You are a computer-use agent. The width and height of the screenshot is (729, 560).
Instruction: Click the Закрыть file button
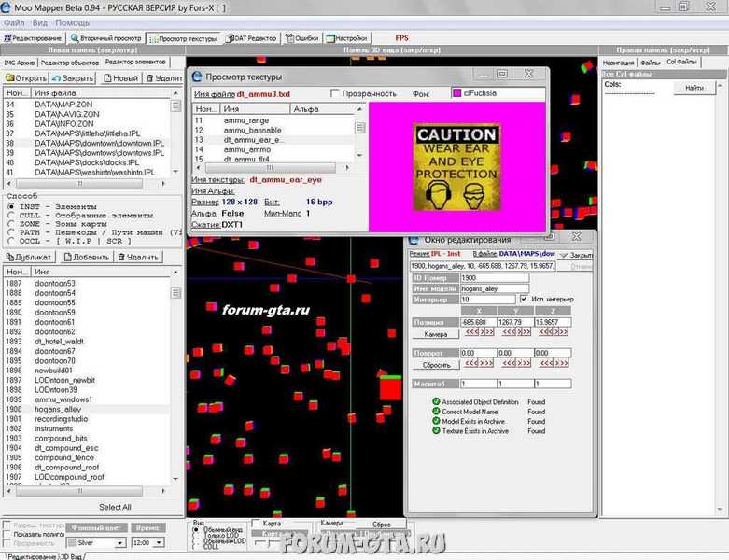coord(73,78)
